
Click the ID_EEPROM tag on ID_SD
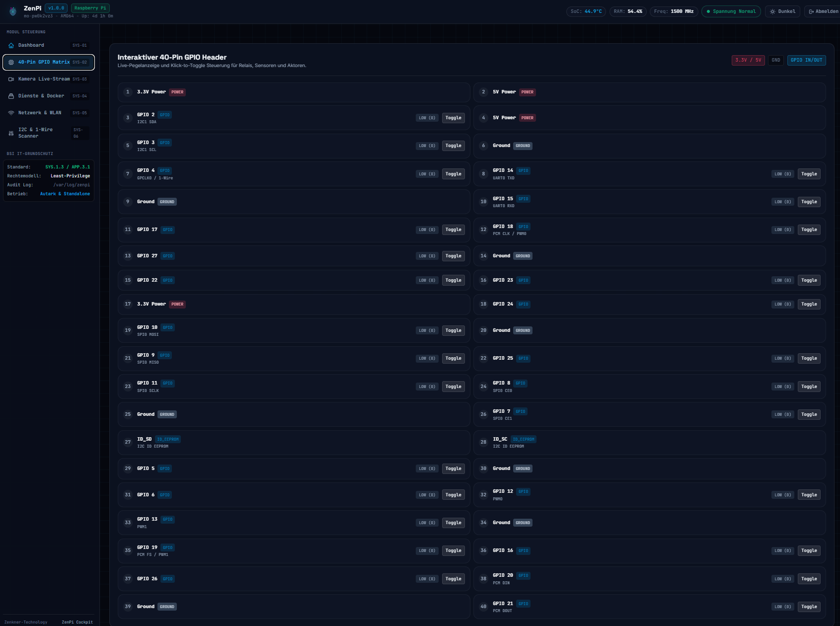click(168, 439)
